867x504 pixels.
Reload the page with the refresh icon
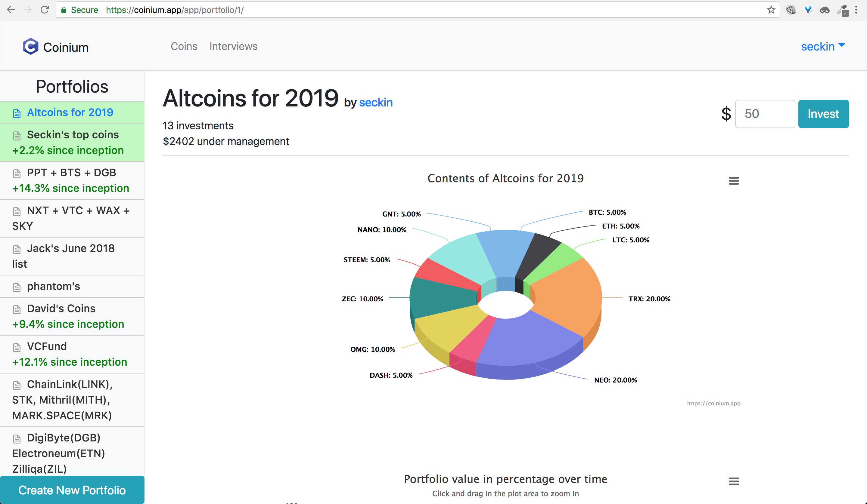click(x=45, y=10)
